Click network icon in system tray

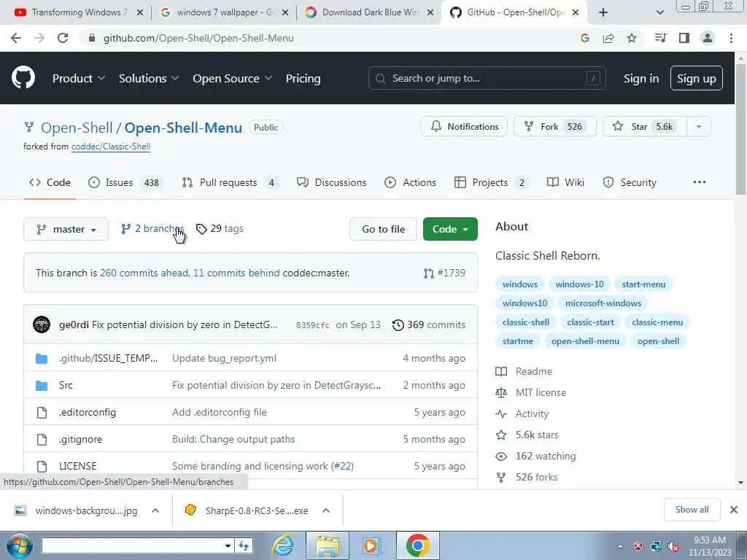coord(656,545)
